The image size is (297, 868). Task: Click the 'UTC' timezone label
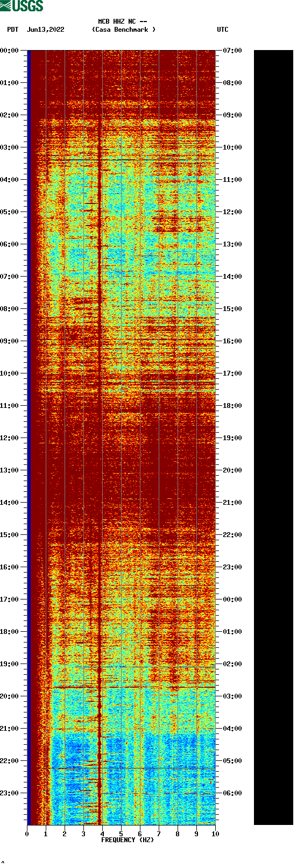coord(223,30)
